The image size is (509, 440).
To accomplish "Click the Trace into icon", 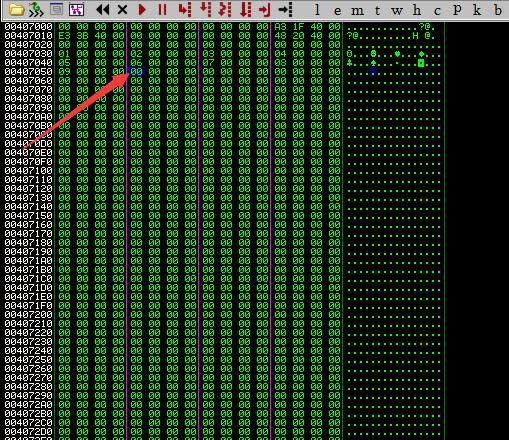I will click(x=225, y=10).
